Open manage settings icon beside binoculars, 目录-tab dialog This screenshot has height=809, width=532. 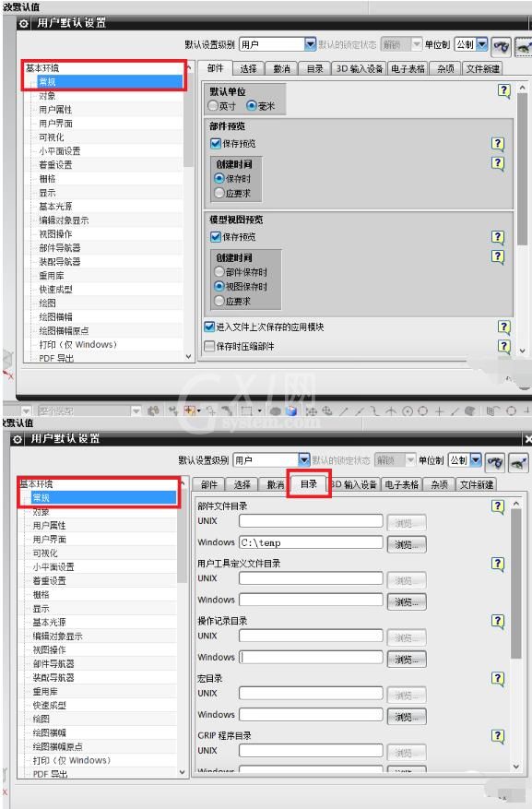click(x=518, y=462)
